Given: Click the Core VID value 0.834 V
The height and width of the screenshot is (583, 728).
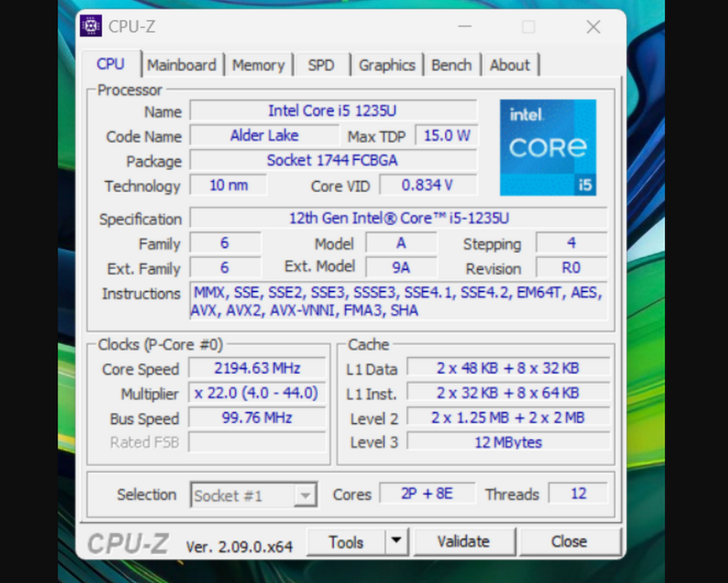Looking at the screenshot, I should point(428,186).
